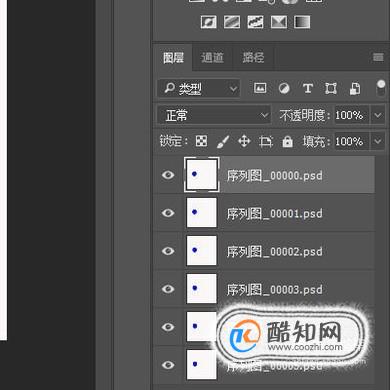390x390 pixels.
Task: Lock image pixels brush icon
Action: click(223, 141)
